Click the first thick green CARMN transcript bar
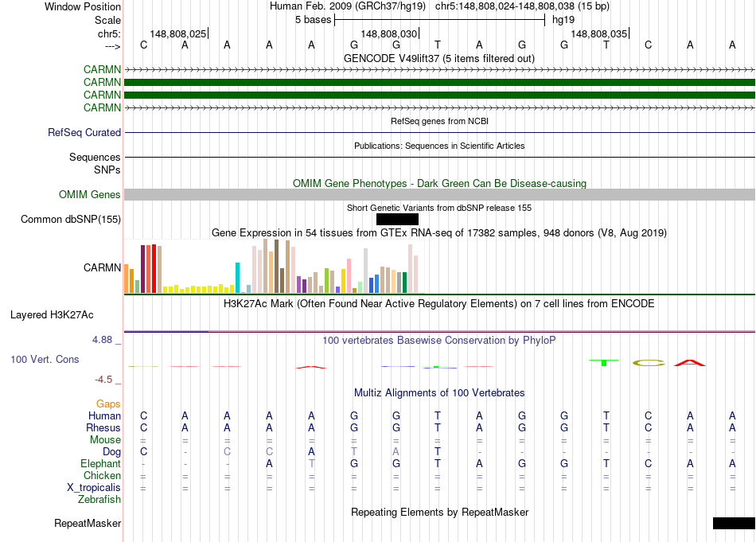Image resolution: width=756 pixels, height=542 pixels. [439, 82]
